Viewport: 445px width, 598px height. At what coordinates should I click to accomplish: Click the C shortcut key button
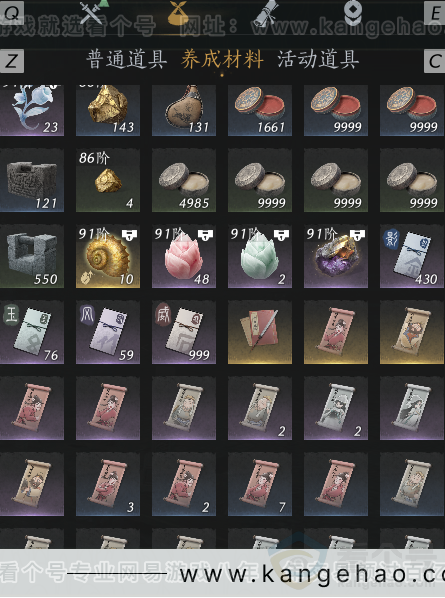(x=435, y=61)
